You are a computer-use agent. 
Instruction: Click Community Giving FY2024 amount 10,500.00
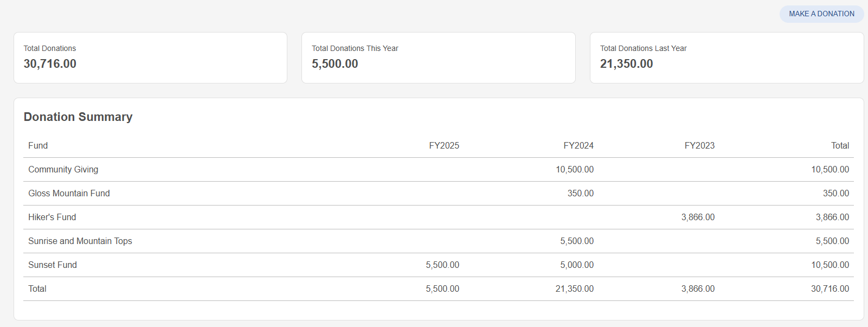coord(575,170)
